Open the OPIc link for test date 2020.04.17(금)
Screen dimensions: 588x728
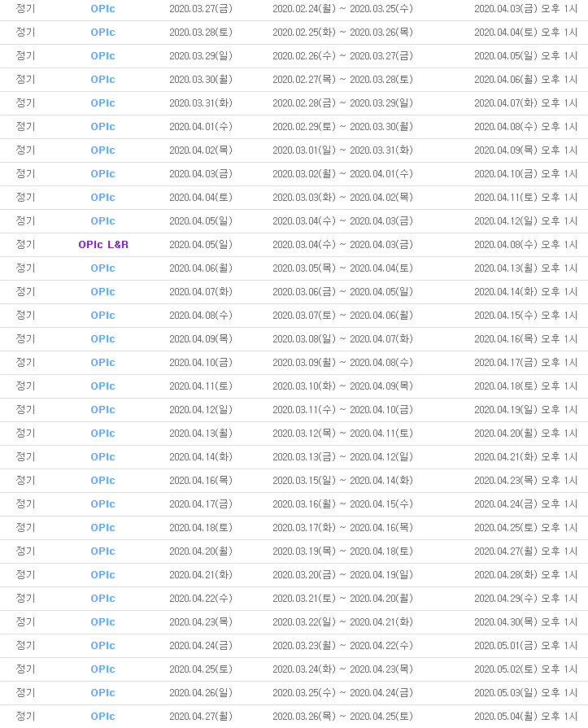click(x=102, y=504)
